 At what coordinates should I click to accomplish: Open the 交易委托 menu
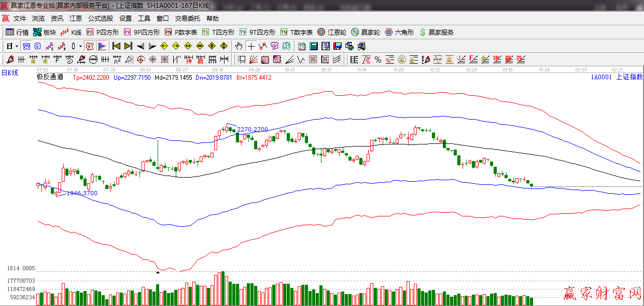click(x=187, y=19)
